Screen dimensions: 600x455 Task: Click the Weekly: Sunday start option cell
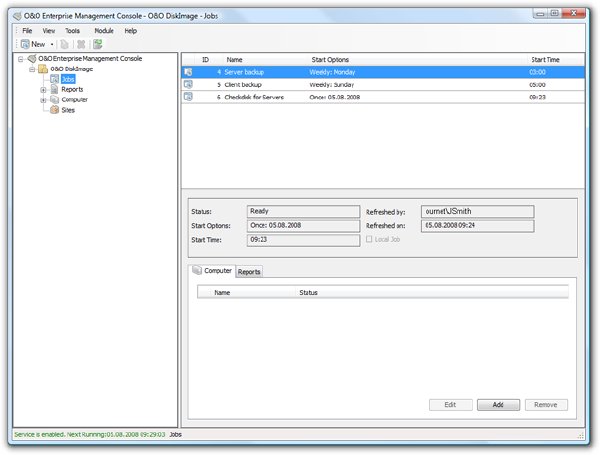pos(331,85)
